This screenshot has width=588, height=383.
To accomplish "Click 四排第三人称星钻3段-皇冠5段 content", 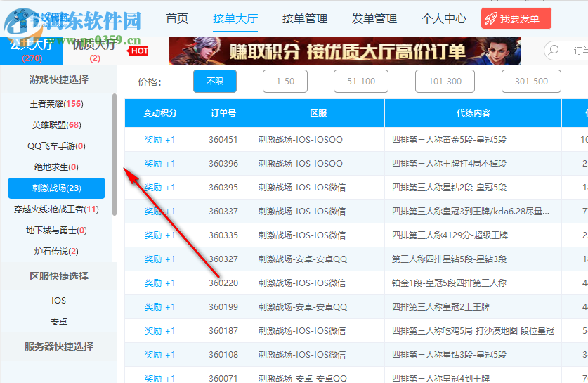I will (449, 354).
